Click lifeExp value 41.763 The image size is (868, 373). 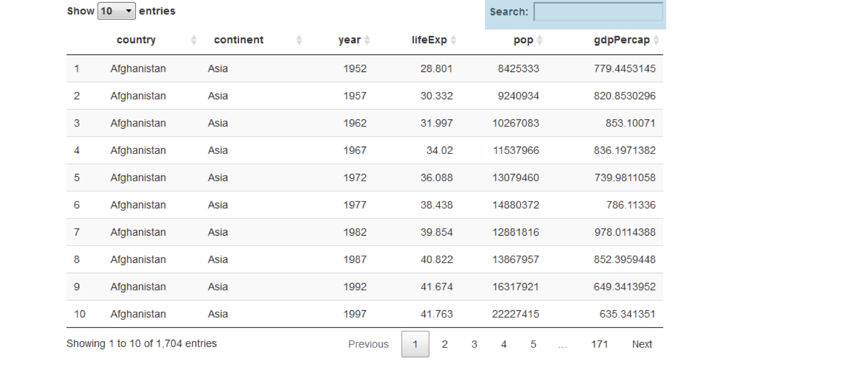436,313
